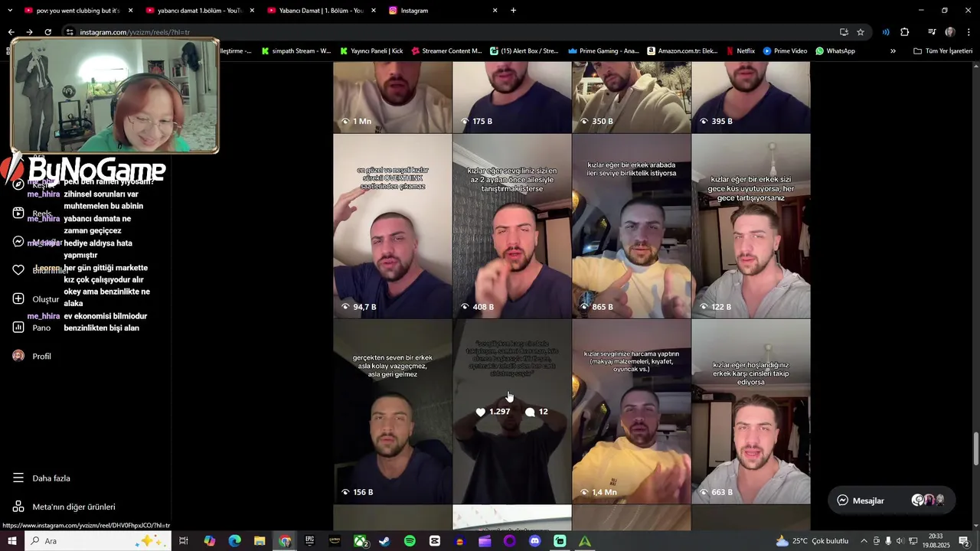Screen dimensions: 980x551
Task: Open the browser extensions puzzle icon
Action: [905, 32]
